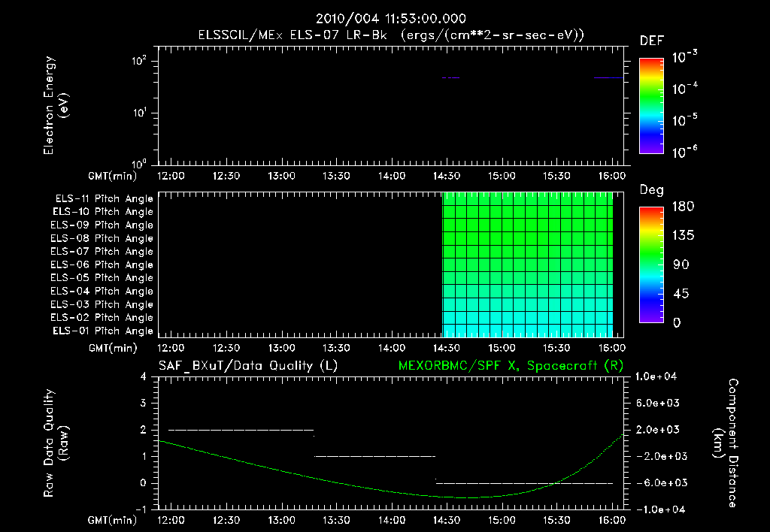Click the data quality line at level 1
The height and width of the screenshot is (532, 770).
(x=374, y=456)
